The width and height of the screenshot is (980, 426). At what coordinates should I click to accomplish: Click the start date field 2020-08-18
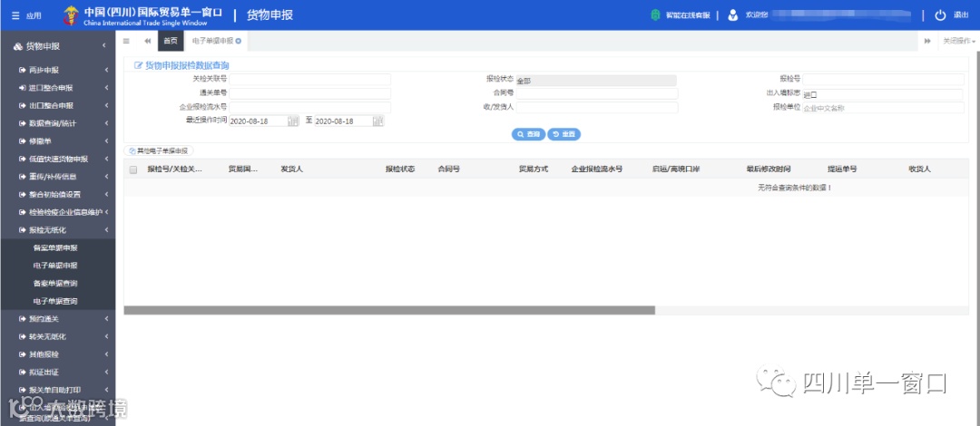pyautogui.click(x=258, y=121)
